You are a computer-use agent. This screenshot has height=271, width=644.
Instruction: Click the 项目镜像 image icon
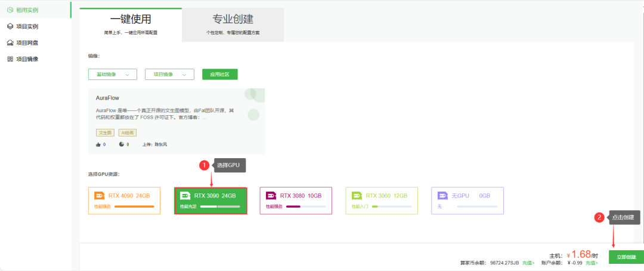pyautogui.click(x=10, y=59)
